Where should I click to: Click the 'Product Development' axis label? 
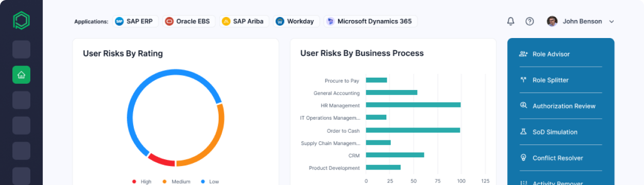[334, 168]
